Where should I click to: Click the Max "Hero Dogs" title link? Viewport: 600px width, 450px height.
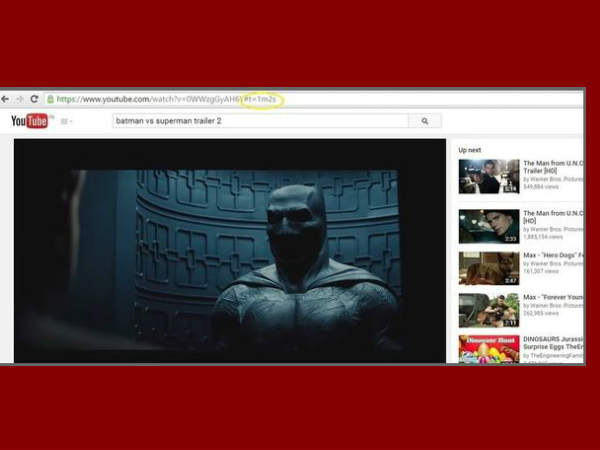(x=553, y=255)
